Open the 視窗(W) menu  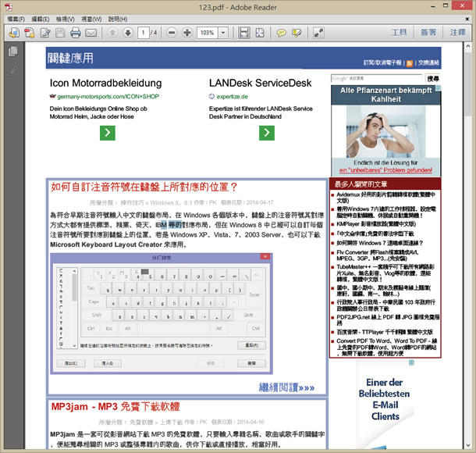click(91, 20)
